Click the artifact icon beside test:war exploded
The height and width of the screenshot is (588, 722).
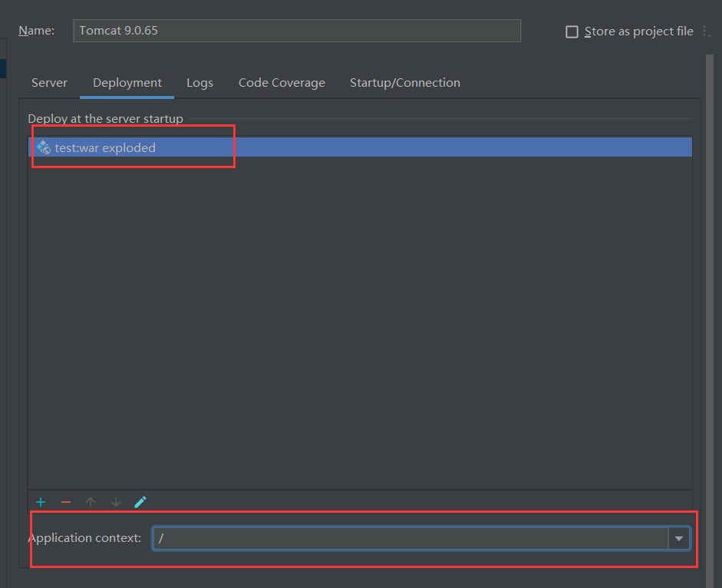(42, 147)
